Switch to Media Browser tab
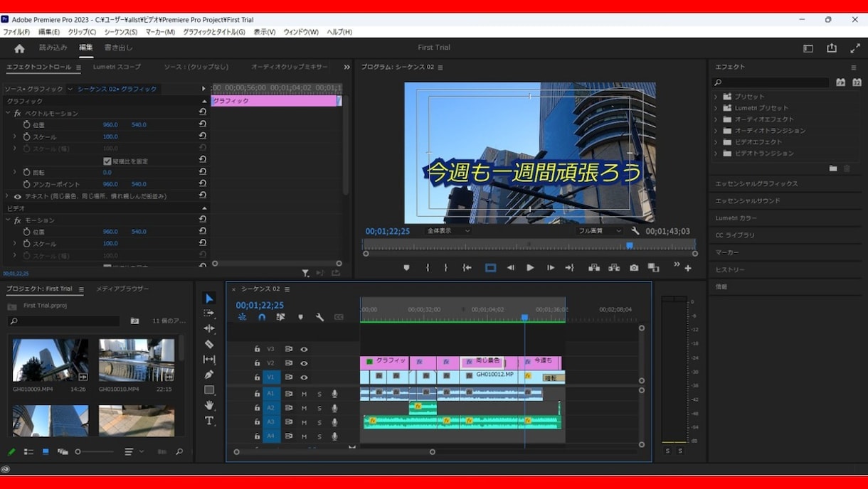Screen dimensions: 868x489 coord(122,289)
